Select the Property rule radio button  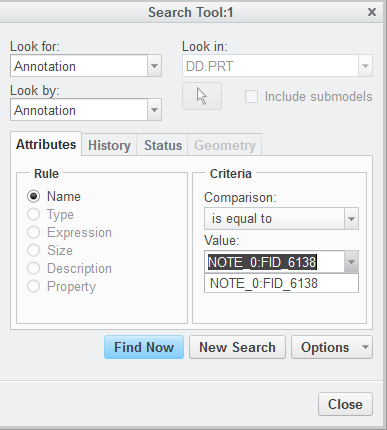(33, 286)
